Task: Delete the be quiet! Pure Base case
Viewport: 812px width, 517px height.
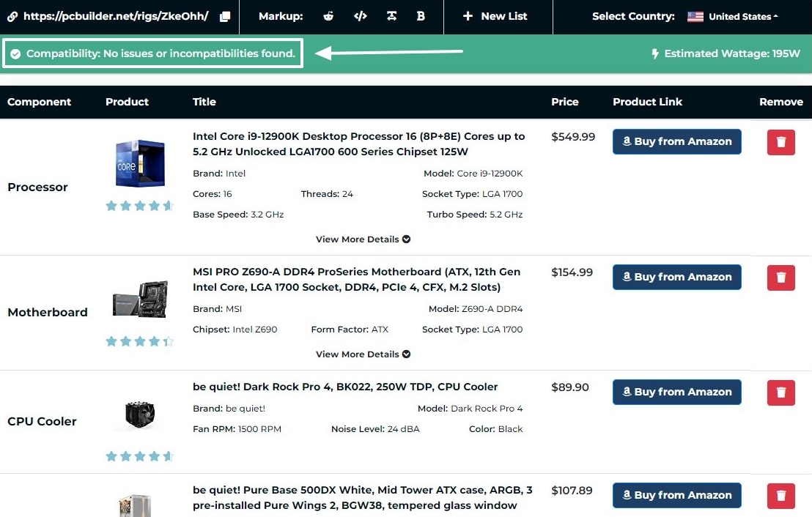Action: [780, 496]
